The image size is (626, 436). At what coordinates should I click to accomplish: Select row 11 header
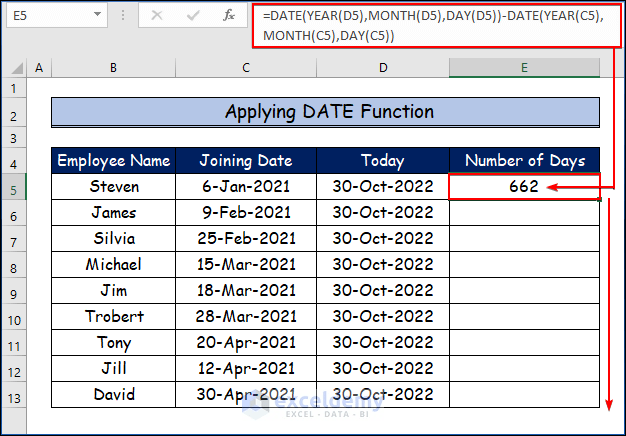(x=14, y=342)
